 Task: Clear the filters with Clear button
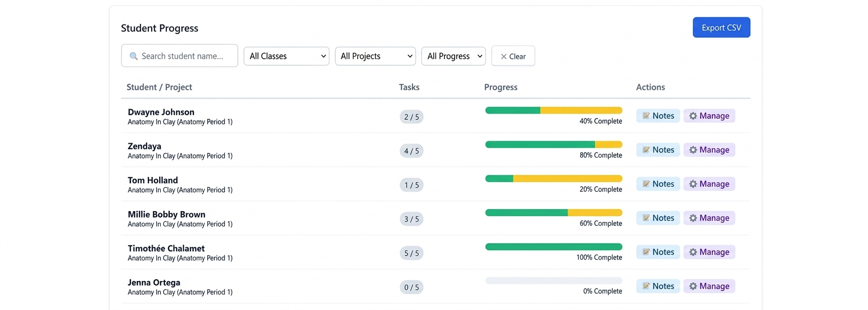[513, 56]
